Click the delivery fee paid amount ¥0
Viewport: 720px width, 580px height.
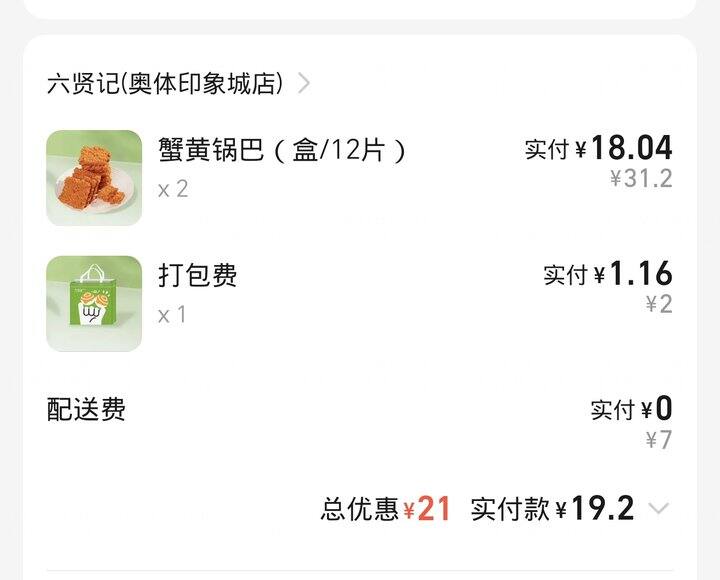tap(663, 409)
